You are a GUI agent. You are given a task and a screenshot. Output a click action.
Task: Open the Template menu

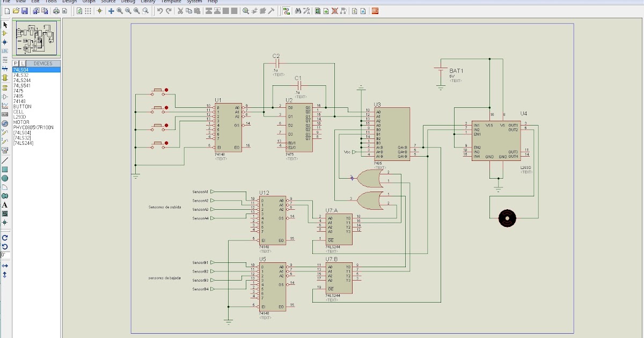(x=171, y=2)
